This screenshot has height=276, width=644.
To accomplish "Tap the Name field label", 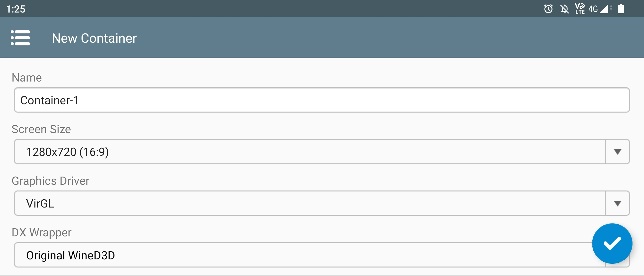I will pos(27,78).
